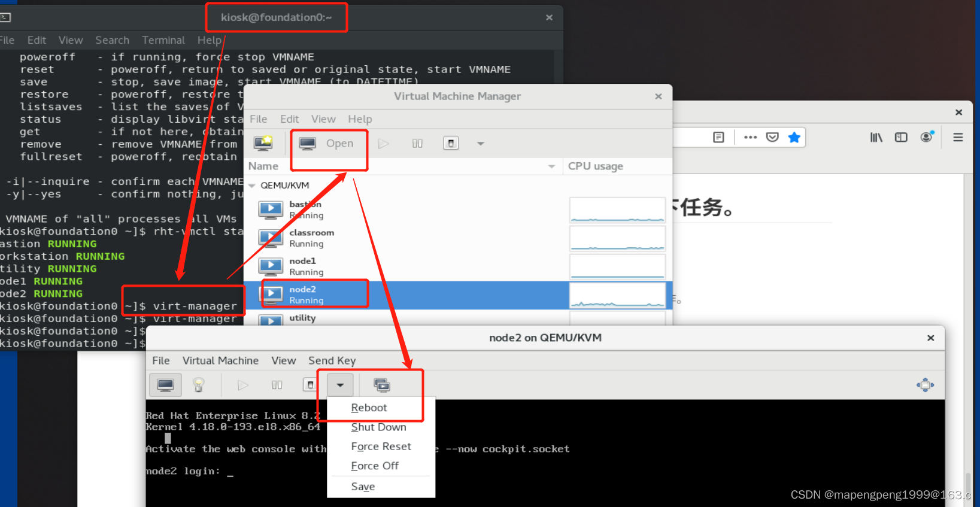Image resolution: width=980 pixels, height=507 pixels.
Task: Click the shutdown icon in Virtual Machine Manager toolbar
Action: (x=451, y=144)
